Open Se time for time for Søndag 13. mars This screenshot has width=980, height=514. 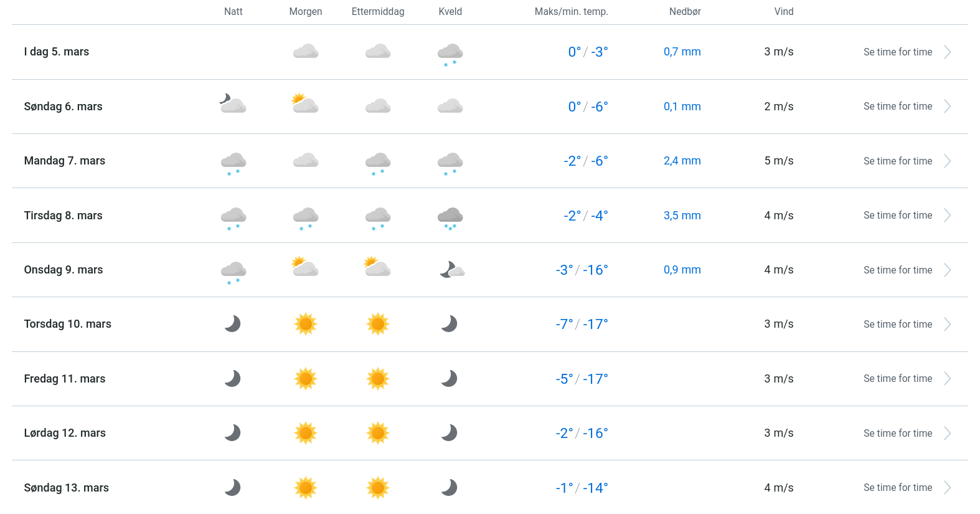coord(897,488)
